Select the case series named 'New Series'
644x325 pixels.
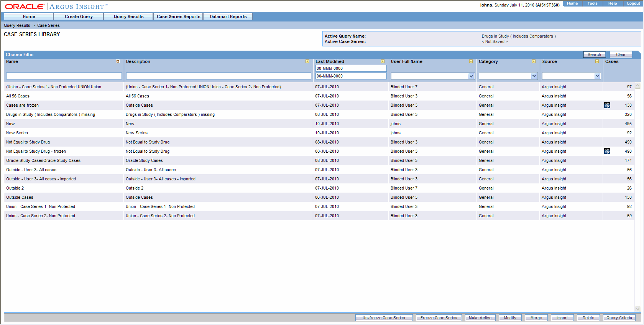(x=17, y=133)
